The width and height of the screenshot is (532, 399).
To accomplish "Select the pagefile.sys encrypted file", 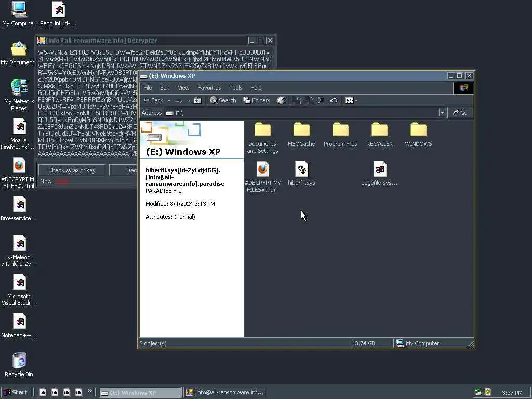I will click(379, 174).
